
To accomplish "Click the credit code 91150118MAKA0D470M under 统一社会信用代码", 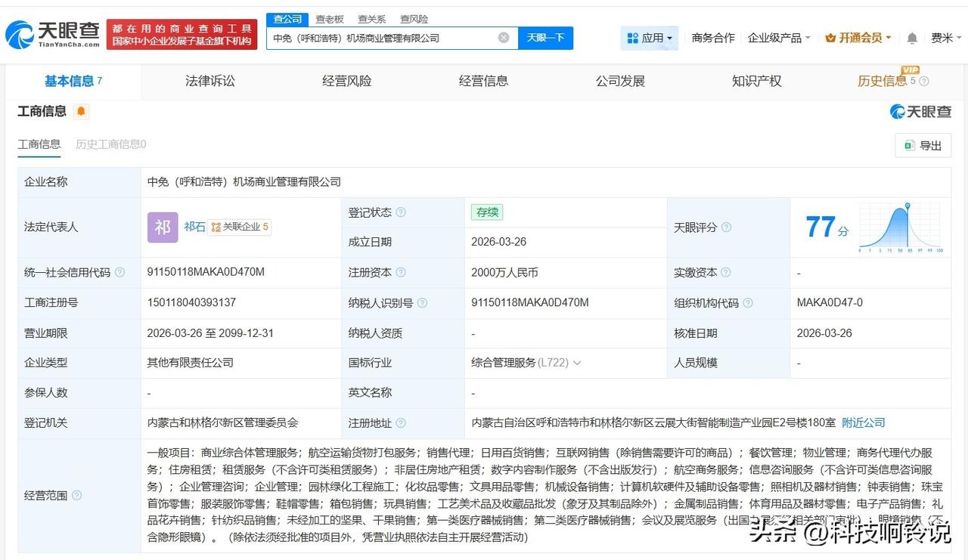I will coord(206,273).
